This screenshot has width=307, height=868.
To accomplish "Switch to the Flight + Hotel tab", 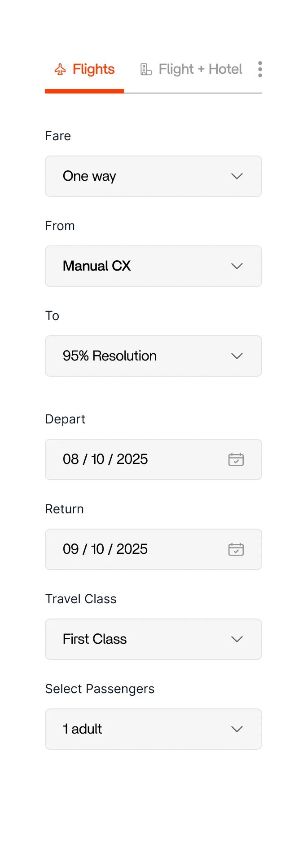I will (x=200, y=69).
